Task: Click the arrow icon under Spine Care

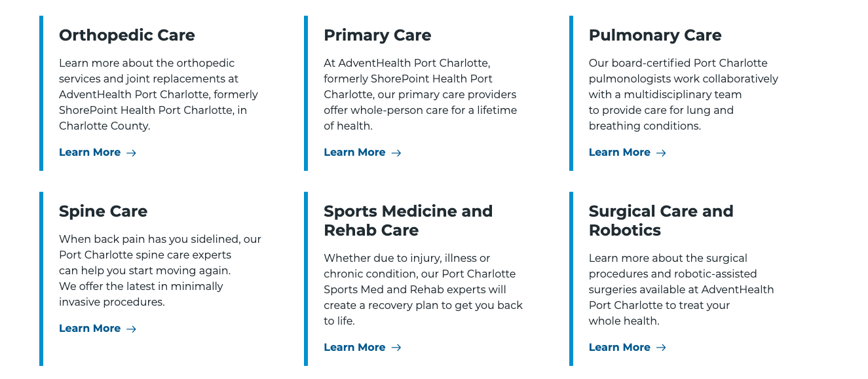Action: 131,329
